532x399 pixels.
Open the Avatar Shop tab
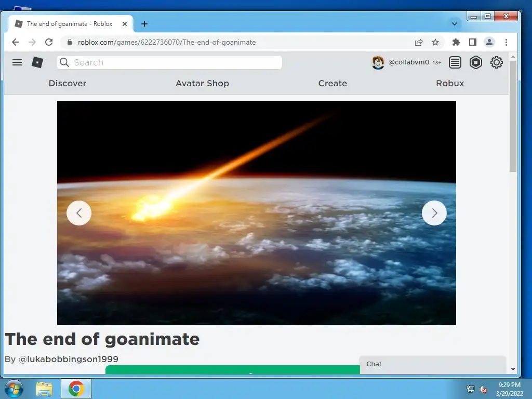[202, 83]
